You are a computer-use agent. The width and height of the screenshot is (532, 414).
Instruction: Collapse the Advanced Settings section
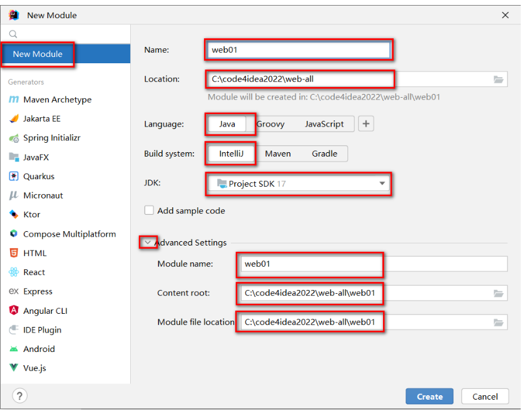[x=147, y=242]
